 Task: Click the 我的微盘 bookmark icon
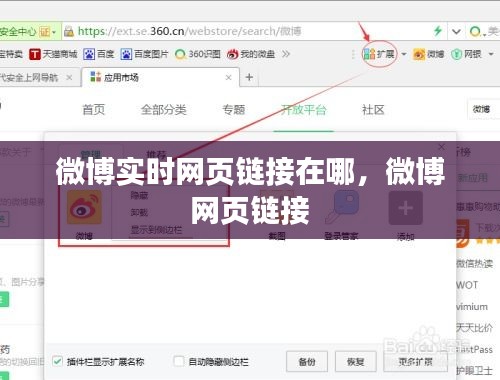232,54
